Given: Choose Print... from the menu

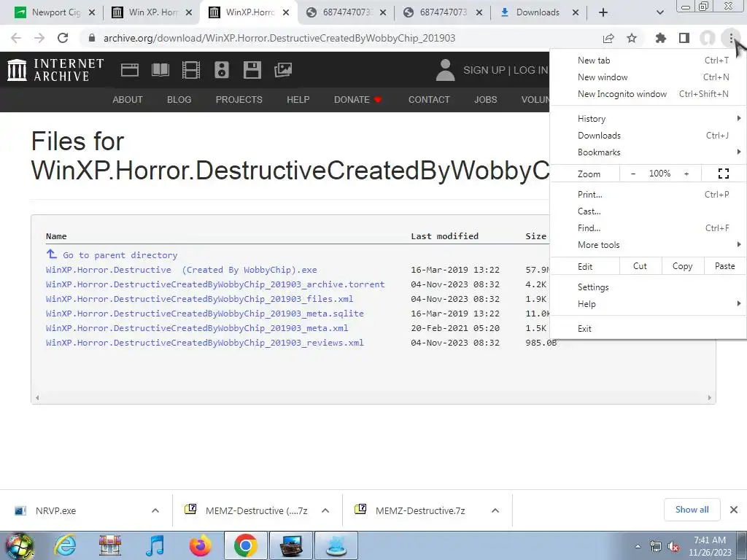Looking at the screenshot, I should point(648,194).
